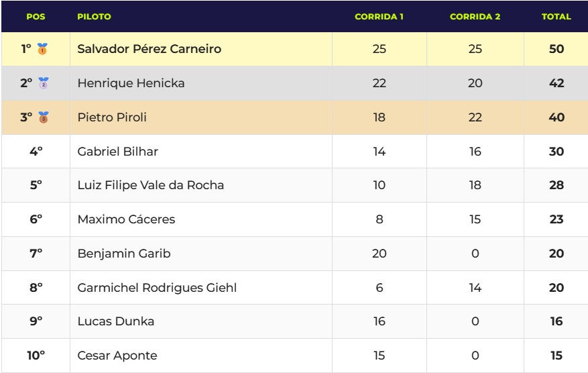The width and height of the screenshot is (588, 373).
Task: Click the gold medal icon in first place
Action: click(43, 49)
